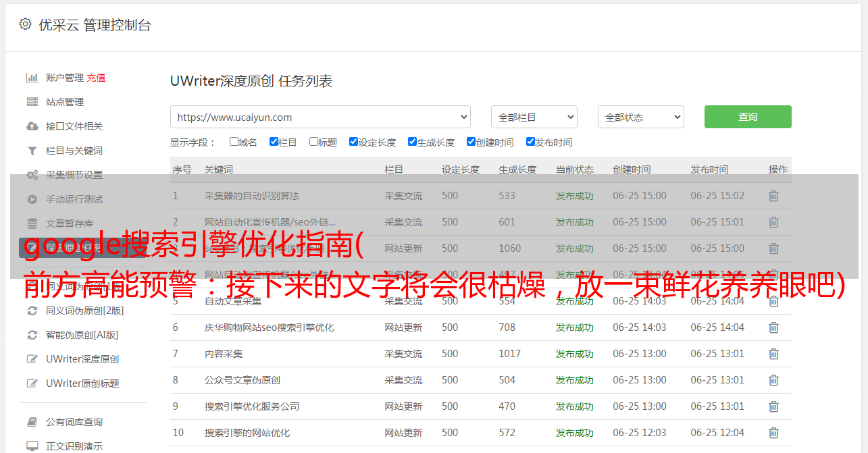Click the 站点管理 server icon

(x=32, y=102)
